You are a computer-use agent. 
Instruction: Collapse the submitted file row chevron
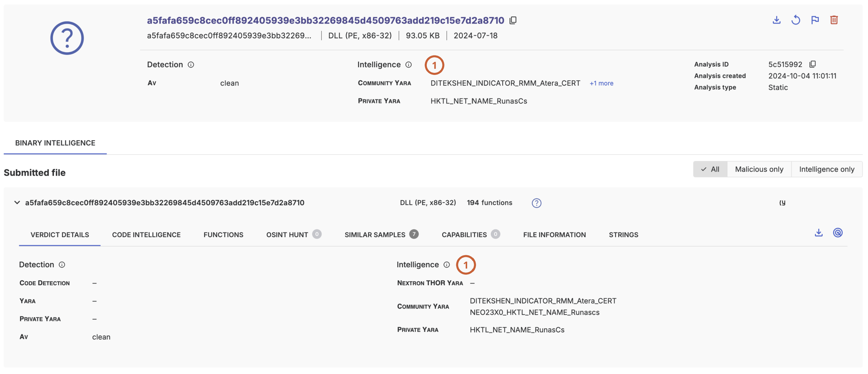point(17,203)
